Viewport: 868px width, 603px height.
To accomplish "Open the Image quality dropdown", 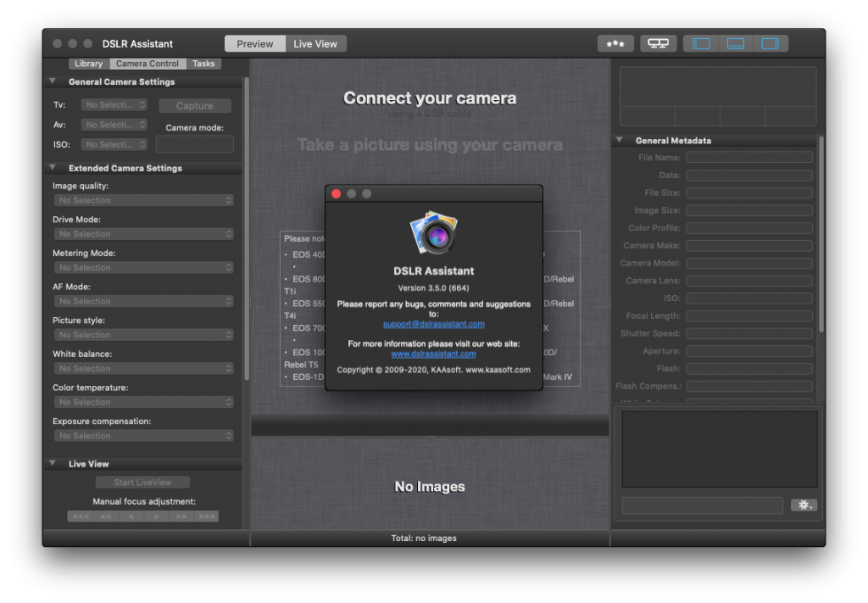I will tap(144, 200).
